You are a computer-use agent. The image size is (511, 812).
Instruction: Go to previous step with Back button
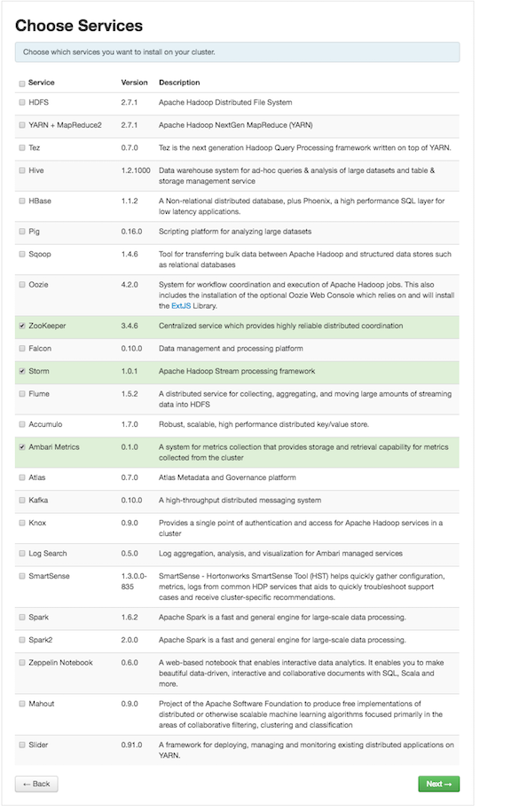(x=36, y=784)
